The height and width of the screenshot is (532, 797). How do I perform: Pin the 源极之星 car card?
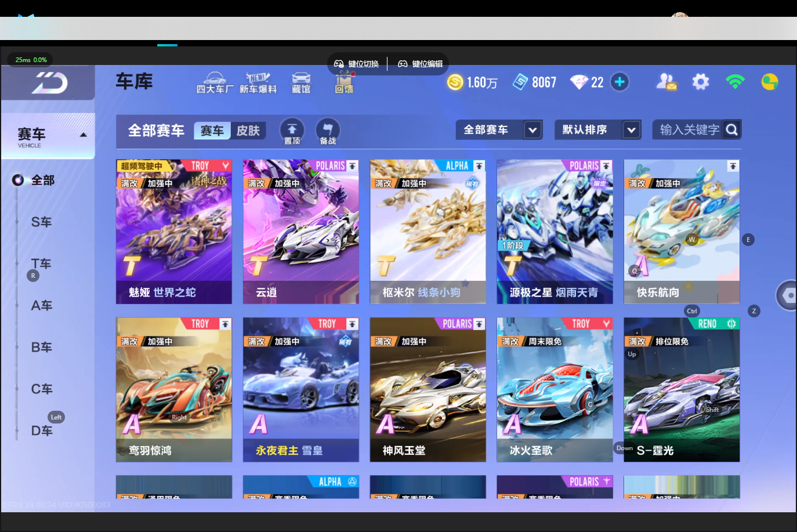click(x=606, y=166)
